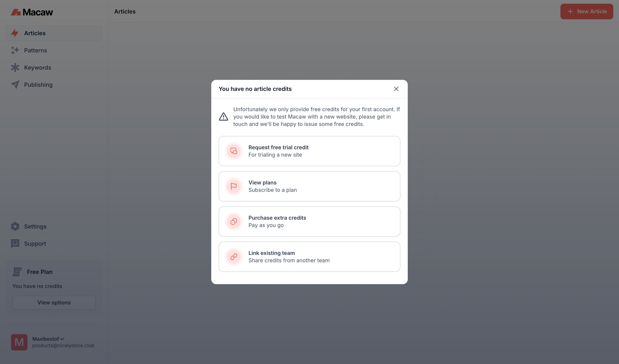
Task: Click 'Subscribe to a plan' subtitle
Action: [x=273, y=190]
